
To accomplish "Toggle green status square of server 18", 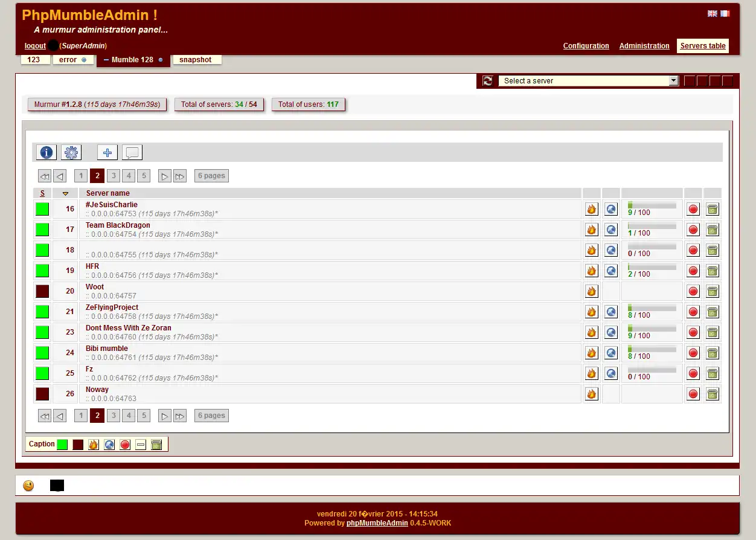I will [x=42, y=250].
